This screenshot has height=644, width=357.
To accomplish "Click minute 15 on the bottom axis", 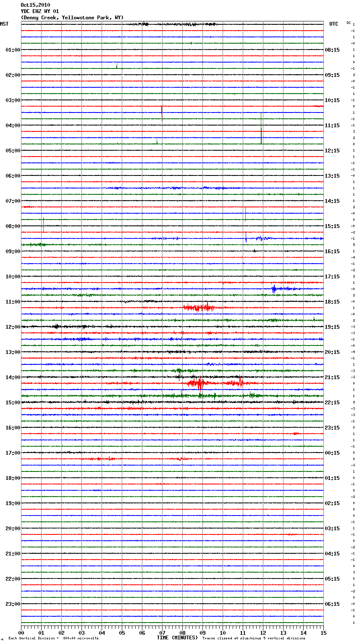I will [x=323, y=633].
